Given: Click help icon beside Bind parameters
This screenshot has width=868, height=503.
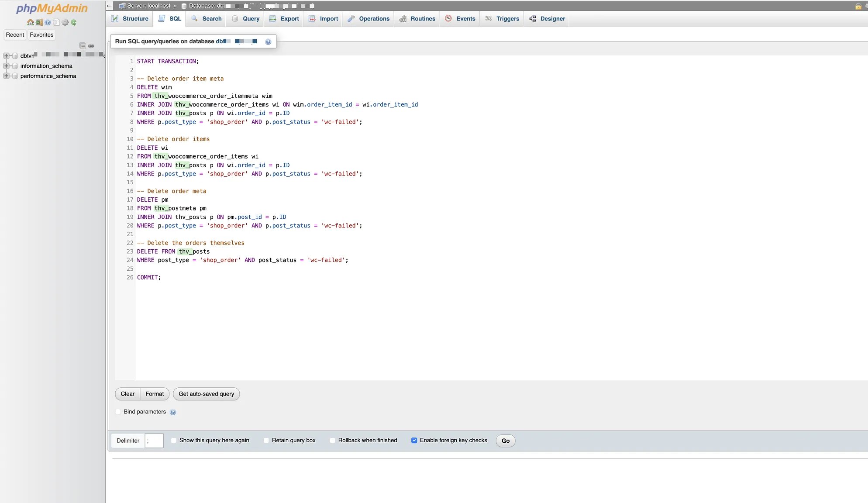Looking at the screenshot, I should point(173,412).
